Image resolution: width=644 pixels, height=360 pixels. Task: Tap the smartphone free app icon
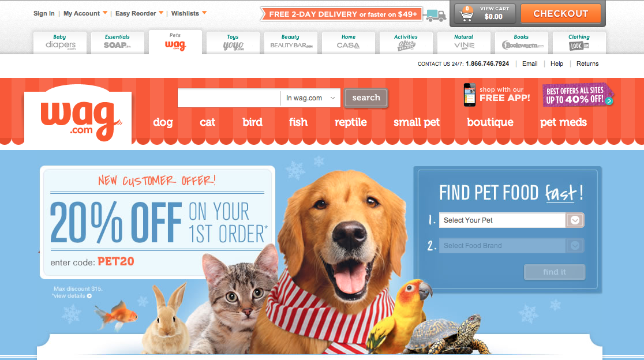[469, 95]
